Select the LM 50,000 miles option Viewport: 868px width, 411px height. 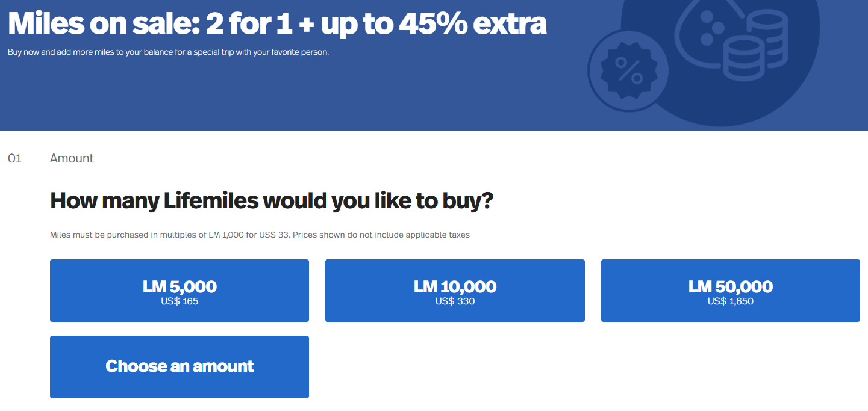pyautogui.click(x=730, y=291)
